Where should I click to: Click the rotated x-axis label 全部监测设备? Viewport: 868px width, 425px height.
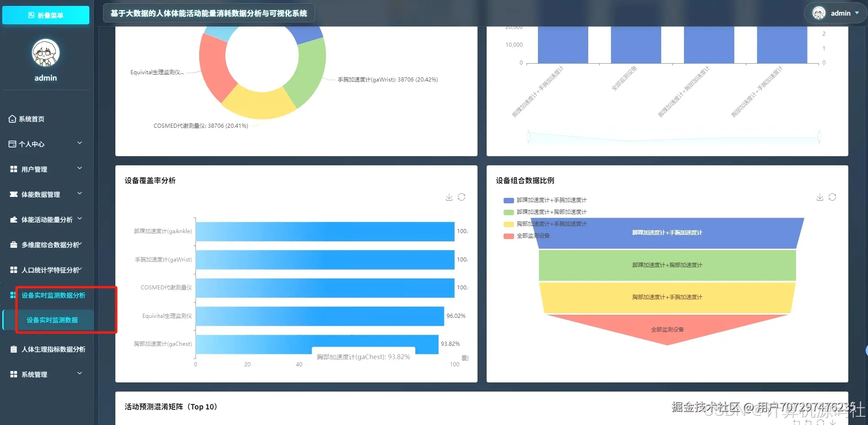[624, 78]
